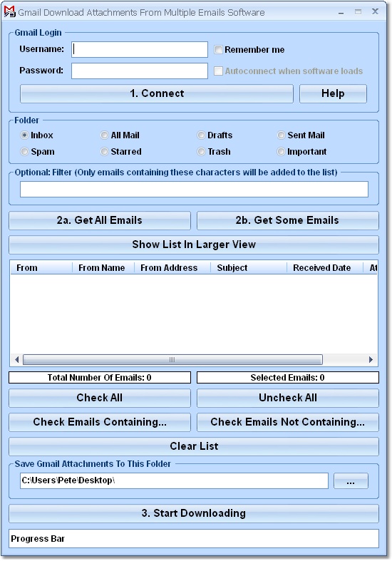Choose the Important folder option
Image resolution: width=392 pixels, height=561 pixels.
[281, 152]
